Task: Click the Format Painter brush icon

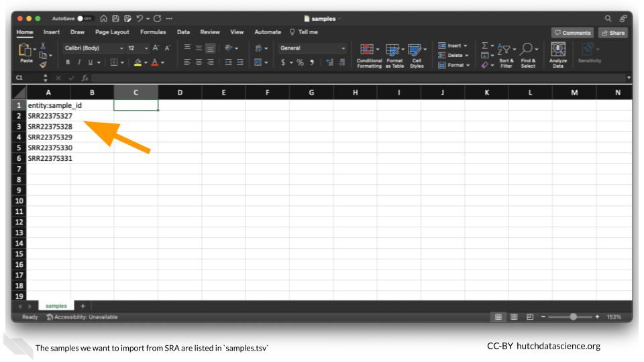Action: click(43, 64)
